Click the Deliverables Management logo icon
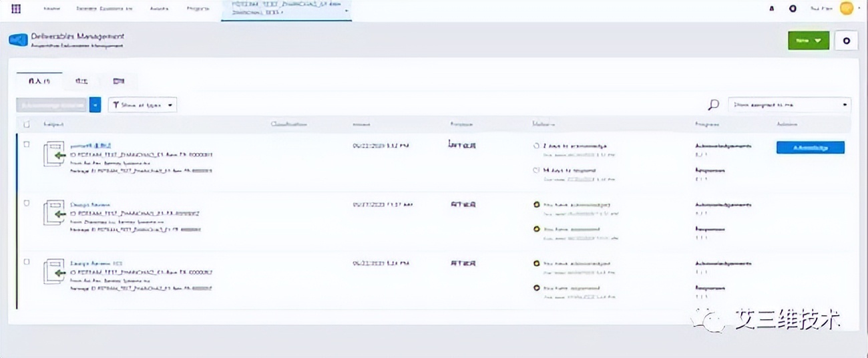Image resolution: width=868 pixels, height=358 pixels. [x=18, y=40]
